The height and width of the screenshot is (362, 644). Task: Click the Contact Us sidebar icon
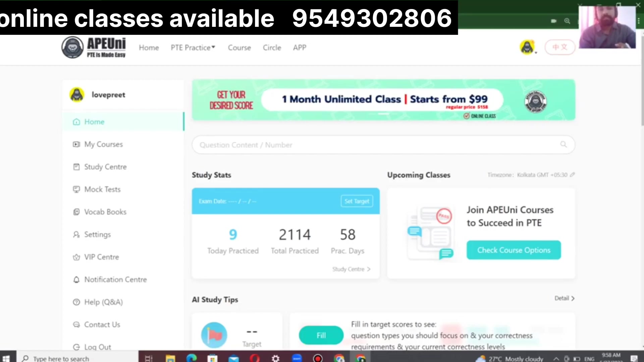[76, 324]
